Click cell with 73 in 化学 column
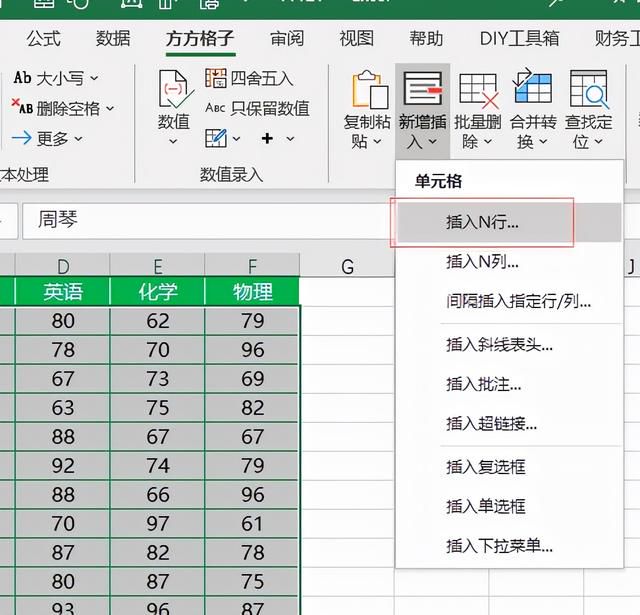 coord(158,379)
